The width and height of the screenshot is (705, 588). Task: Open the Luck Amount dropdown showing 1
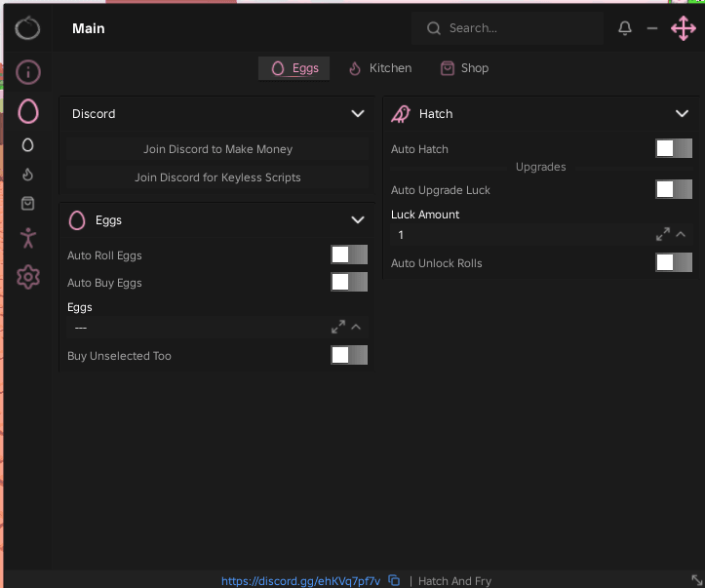tap(541, 235)
